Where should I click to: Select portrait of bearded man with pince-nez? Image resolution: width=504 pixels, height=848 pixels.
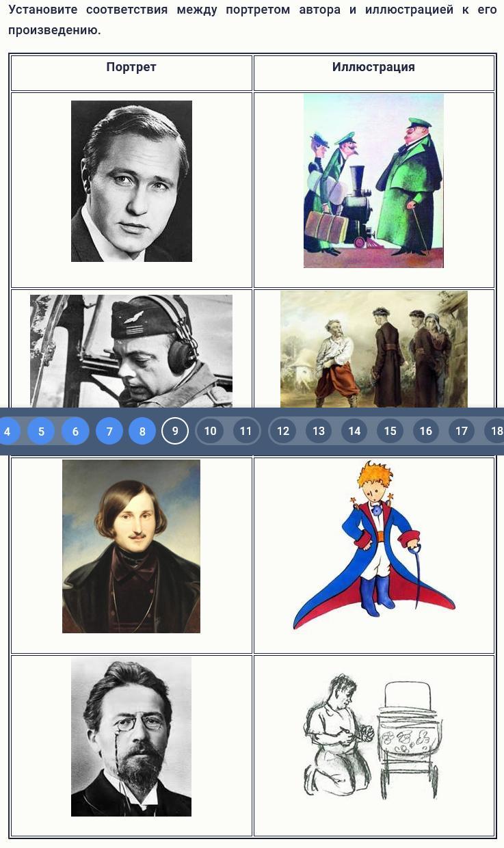click(x=131, y=737)
